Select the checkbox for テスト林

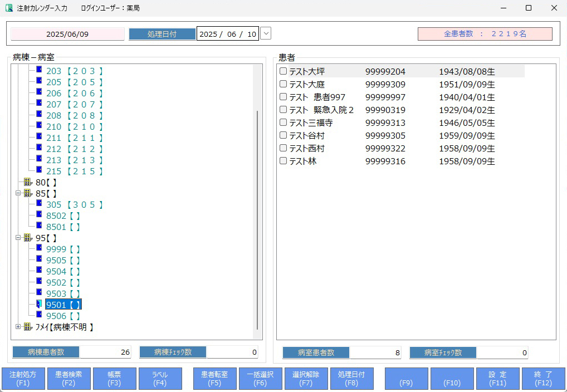coord(283,161)
